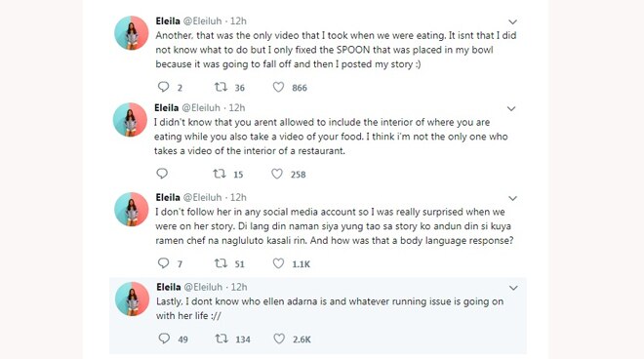Viewport: 644px width, 359px height.
Task: Like the tweet with 866 likes
Action: [x=278, y=87]
